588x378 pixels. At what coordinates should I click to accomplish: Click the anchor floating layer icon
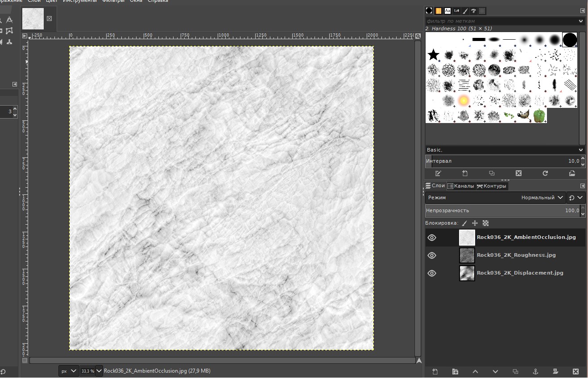click(536, 371)
